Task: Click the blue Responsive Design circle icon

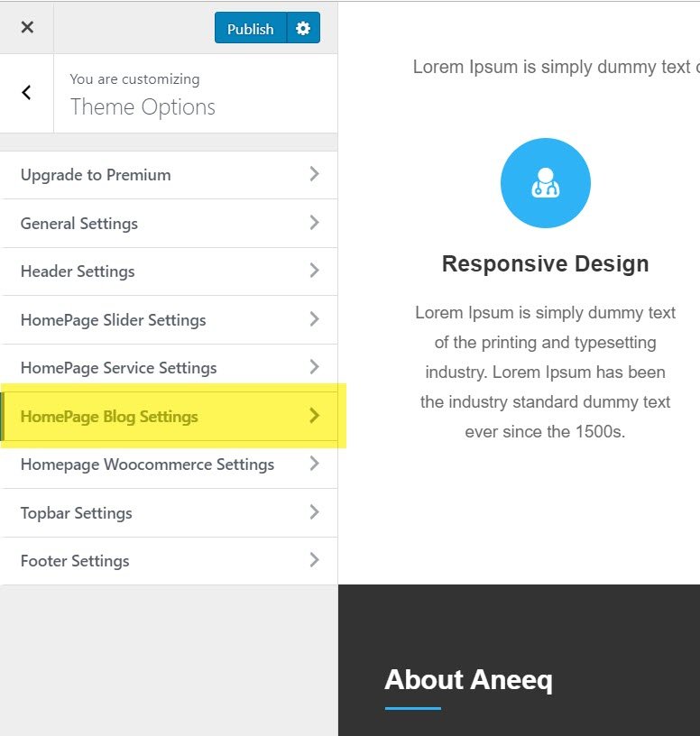Action: click(545, 183)
